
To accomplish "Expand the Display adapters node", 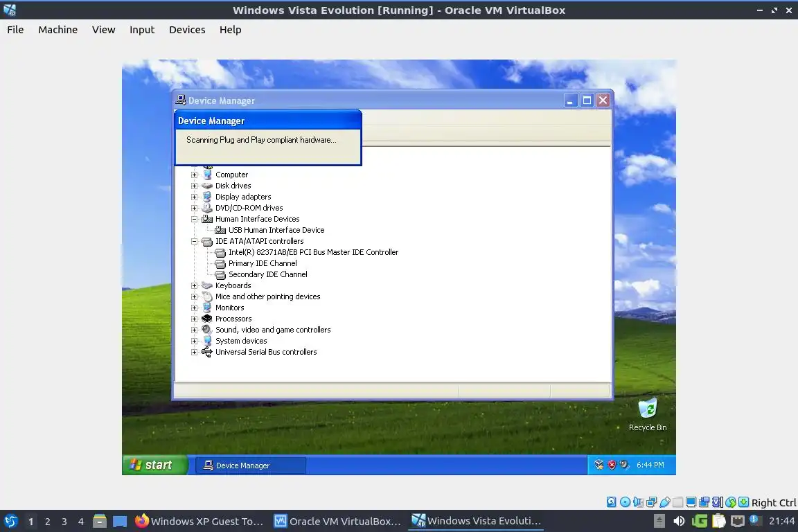I will [194, 197].
